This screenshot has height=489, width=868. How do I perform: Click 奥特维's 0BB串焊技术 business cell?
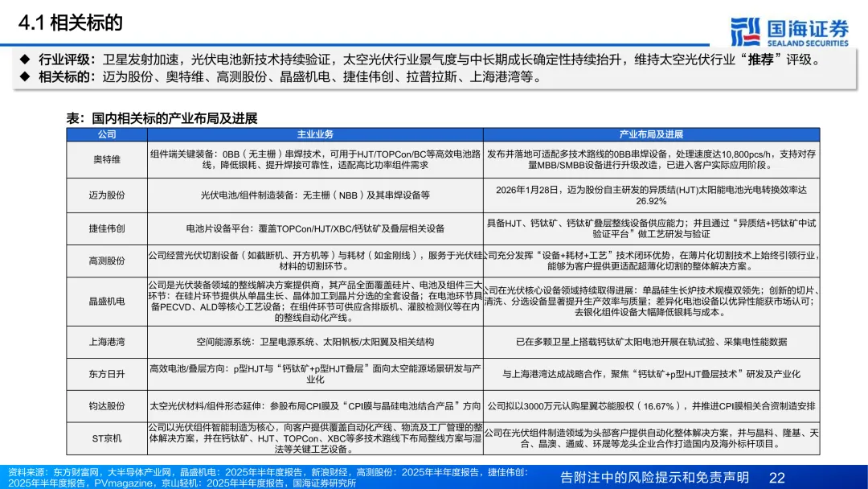point(315,159)
